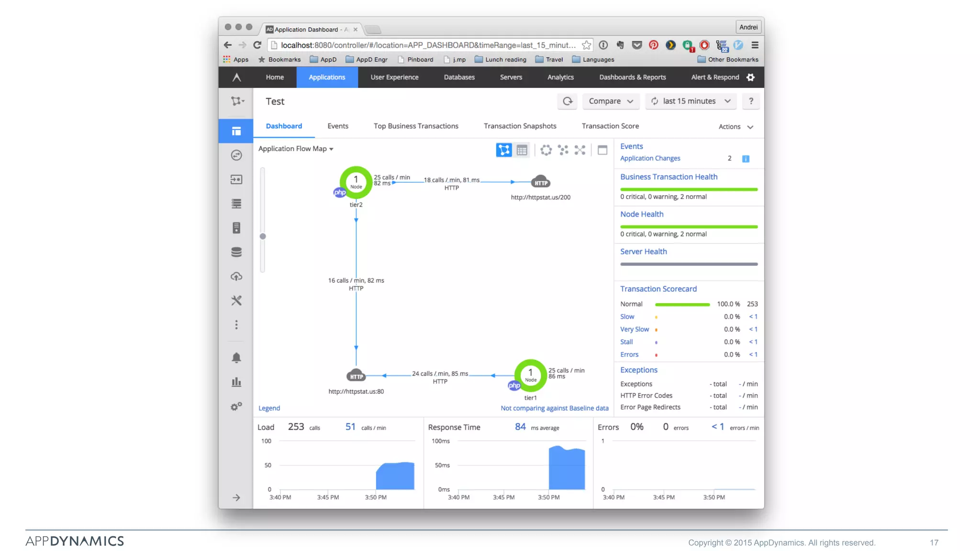Open Alert & Respond nav item
The width and height of the screenshot is (980, 551).
click(x=715, y=77)
